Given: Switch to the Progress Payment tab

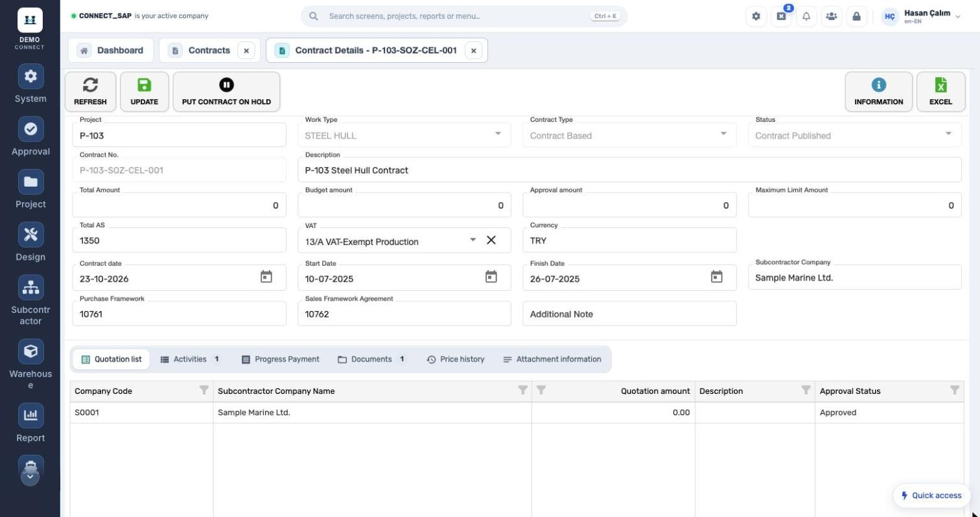Looking at the screenshot, I should point(280,360).
